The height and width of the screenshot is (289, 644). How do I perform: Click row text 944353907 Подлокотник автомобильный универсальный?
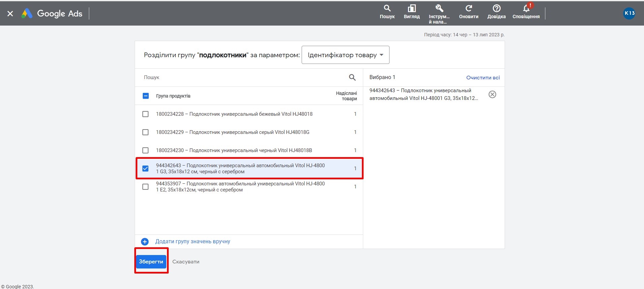(x=240, y=187)
